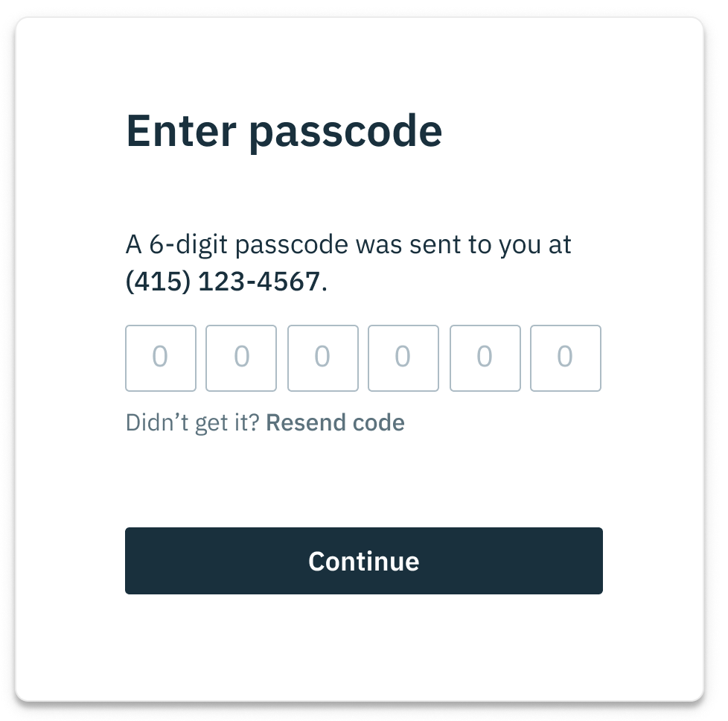Click the Enter passcode heading
Viewport: 728px width, 721px height.
pyautogui.click(x=284, y=132)
